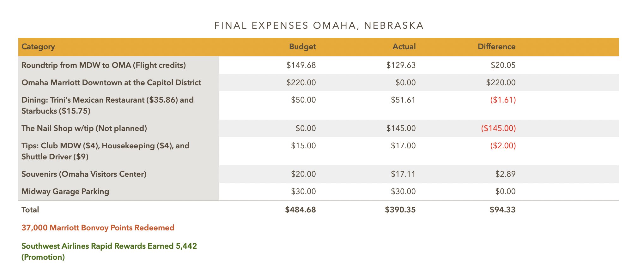
Task: Select the $484.68 total budget cell
Action: [x=300, y=210]
